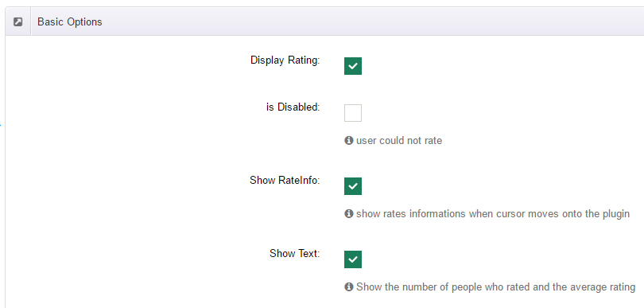Click the 'is Disabled:' label
644x308 pixels.
click(293, 107)
